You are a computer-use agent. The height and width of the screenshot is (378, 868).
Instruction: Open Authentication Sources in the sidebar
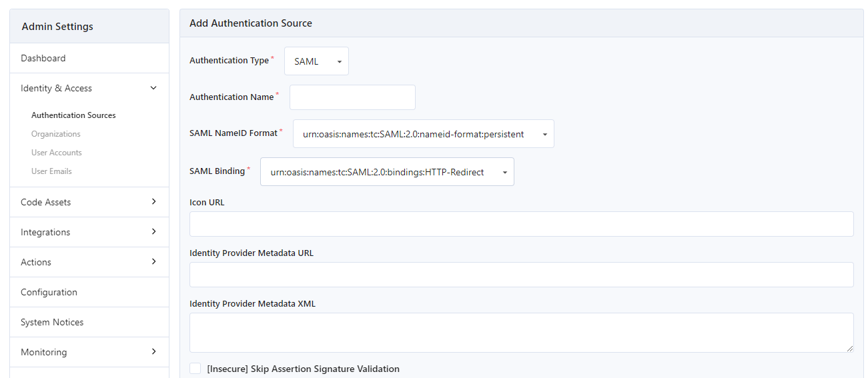[73, 115]
